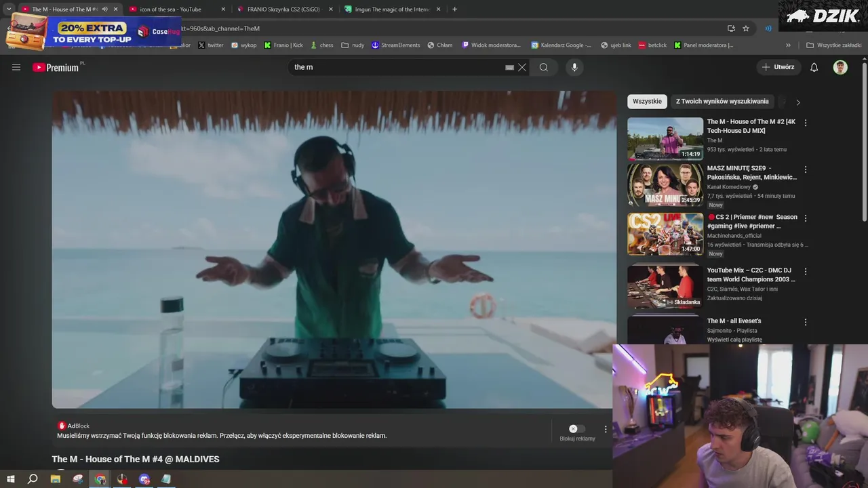Close the Imgur tab
Viewport: 868px width, 488px height.
(439, 9)
